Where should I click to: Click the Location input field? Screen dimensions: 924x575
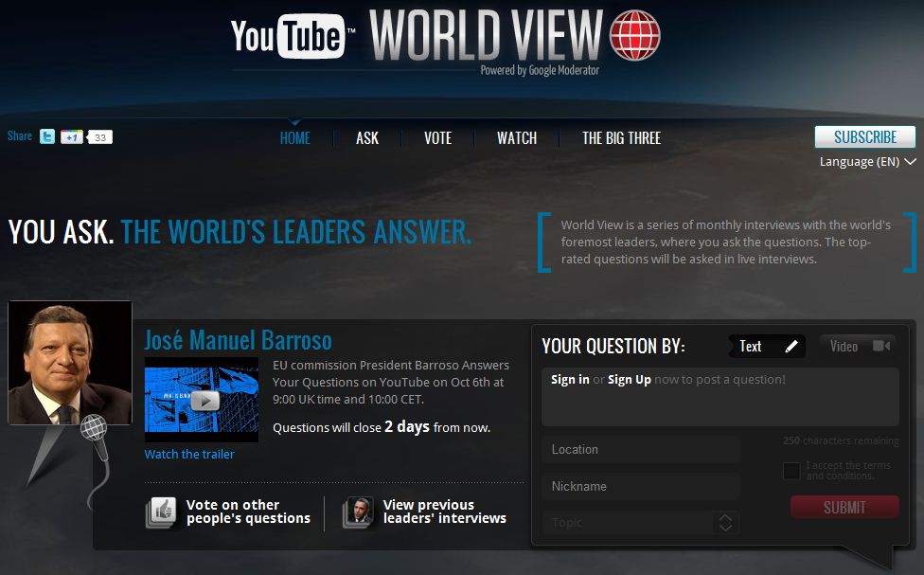[641, 449]
